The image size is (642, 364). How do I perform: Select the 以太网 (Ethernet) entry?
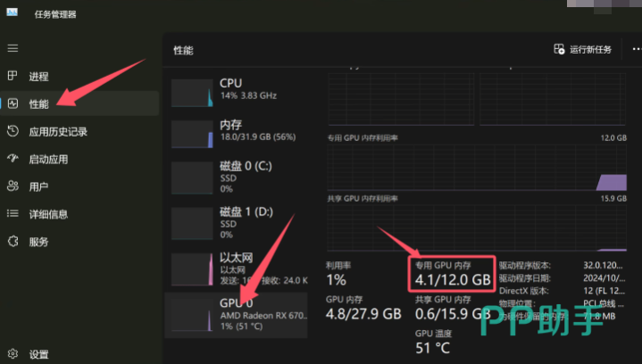pyautogui.click(x=236, y=268)
